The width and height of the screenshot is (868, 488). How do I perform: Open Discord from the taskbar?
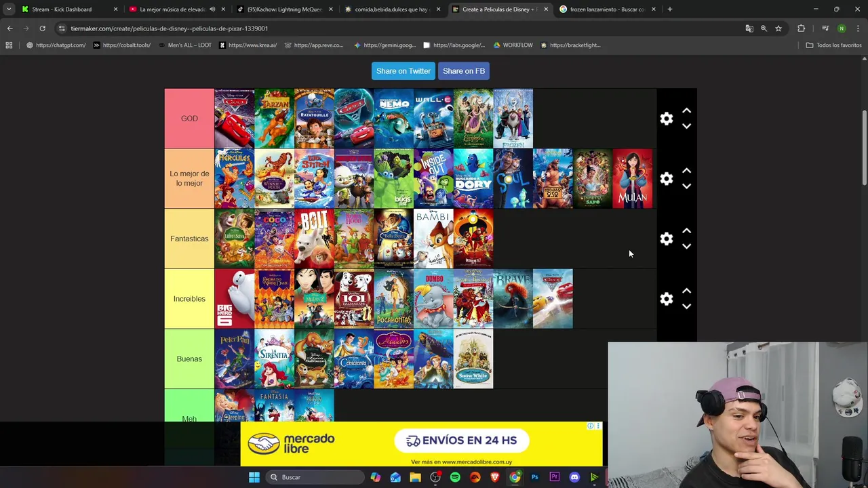[x=574, y=477]
